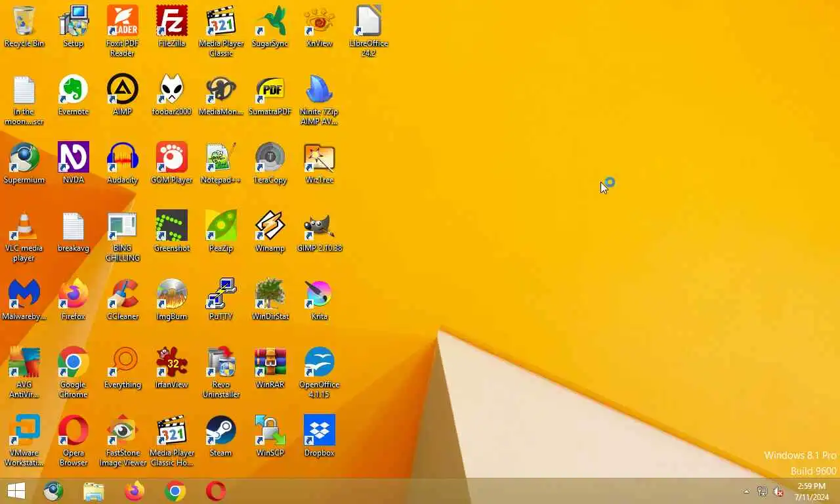This screenshot has height=504, width=840.
Task: Select the 'In the moon...scr' file icon
Action: [24, 100]
